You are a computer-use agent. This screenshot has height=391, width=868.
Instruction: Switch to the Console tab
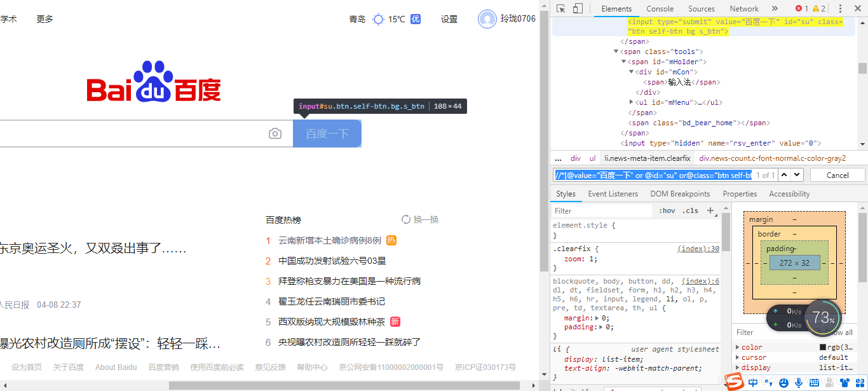coord(660,8)
